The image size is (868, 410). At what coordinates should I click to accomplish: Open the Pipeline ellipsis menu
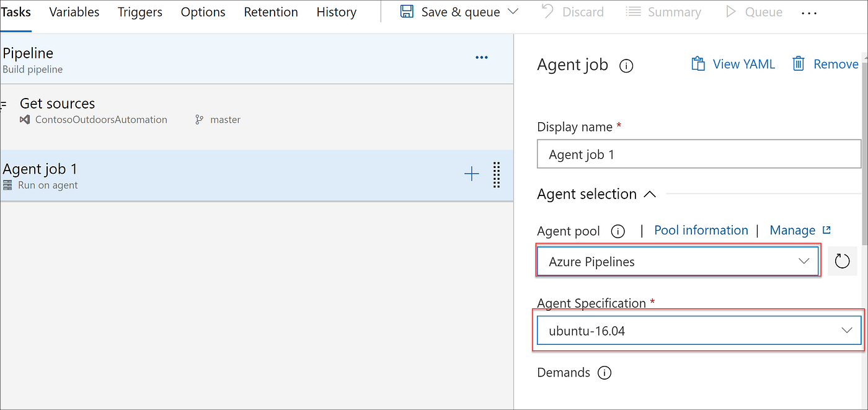[x=482, y=58]
